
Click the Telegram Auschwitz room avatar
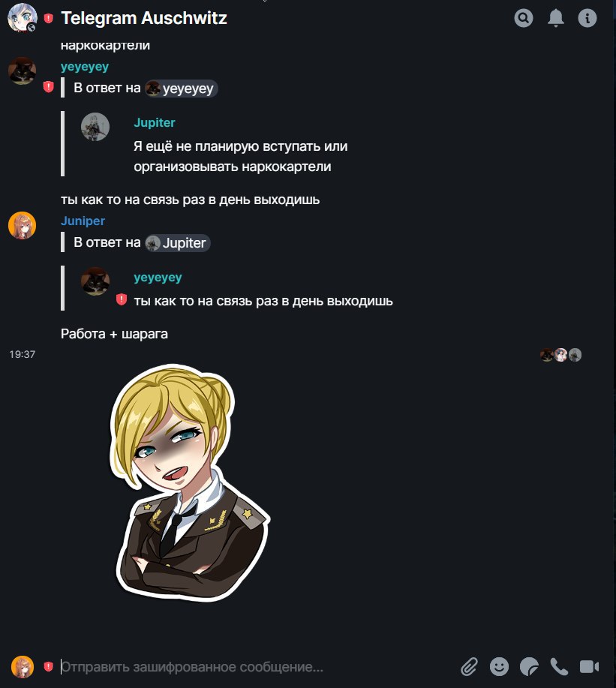click(23, 18)
